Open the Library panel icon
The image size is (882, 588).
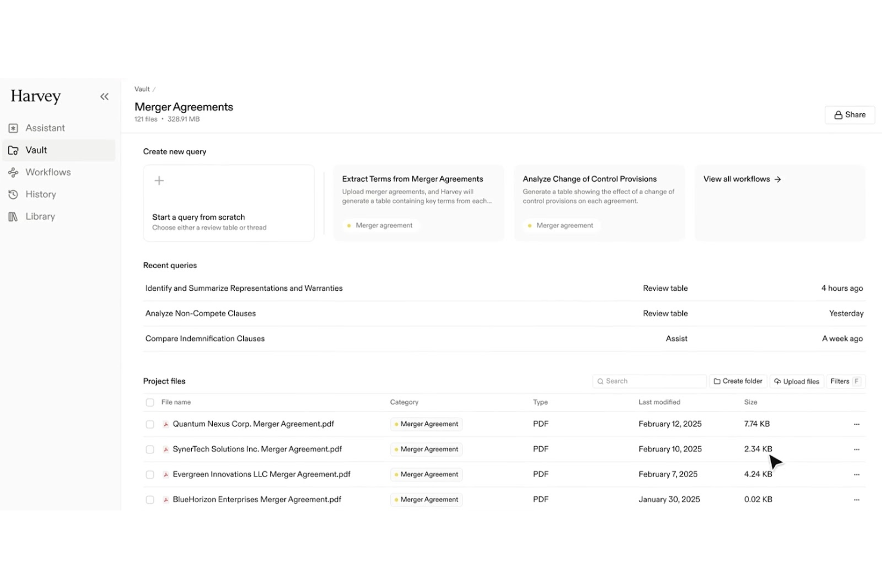(x=13, y=216)
